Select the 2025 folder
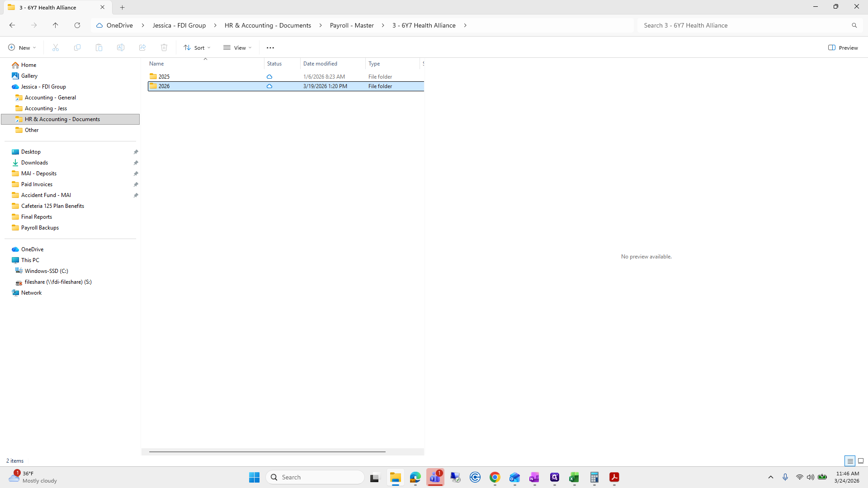868x488 pixels. [164, 76]
